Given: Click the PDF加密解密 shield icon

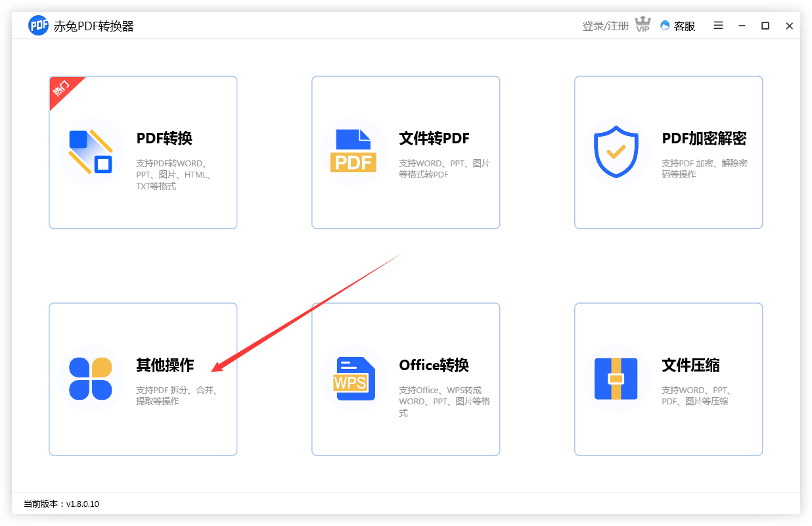Looking at the screenshot, I should coord(616,151).
